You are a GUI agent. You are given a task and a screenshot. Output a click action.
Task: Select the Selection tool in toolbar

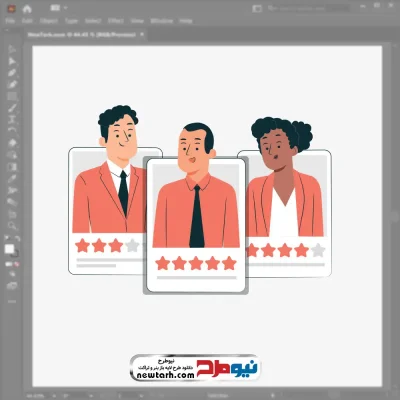12,49
